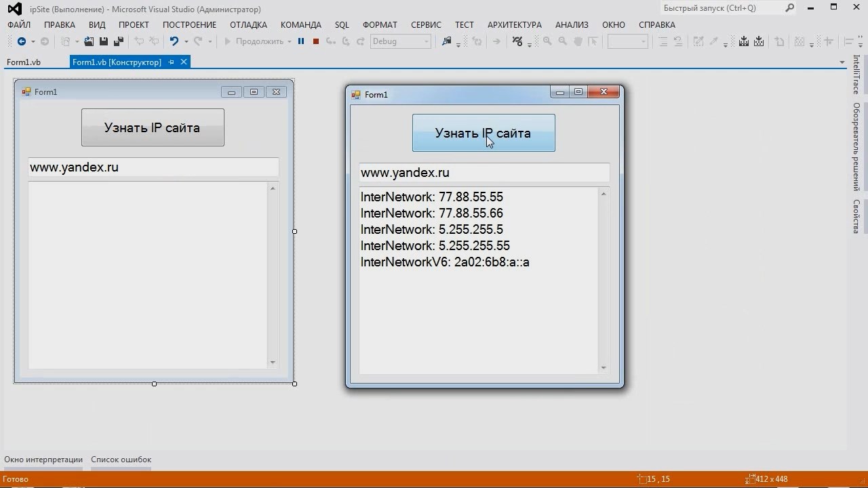The image size is (868, 488).
Task: Select the InterNetwork: 77.88.55.55 line
Action: tap(432, 197)
